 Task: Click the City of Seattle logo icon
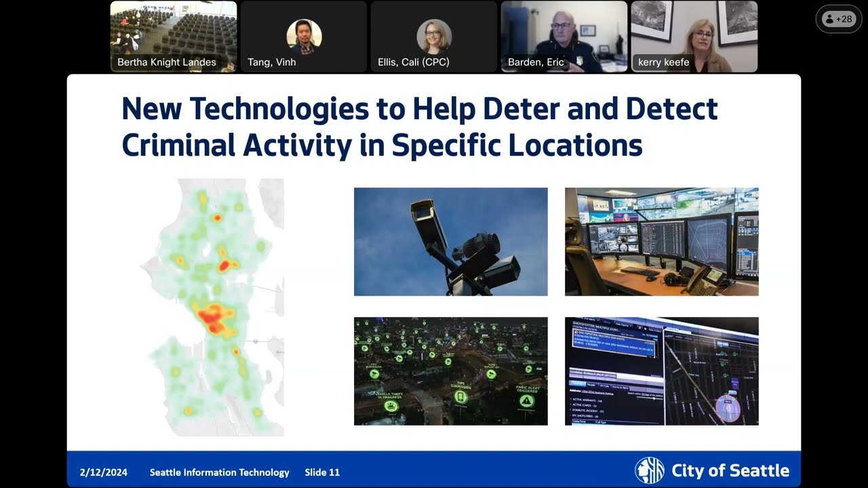(x=650, y=470)
